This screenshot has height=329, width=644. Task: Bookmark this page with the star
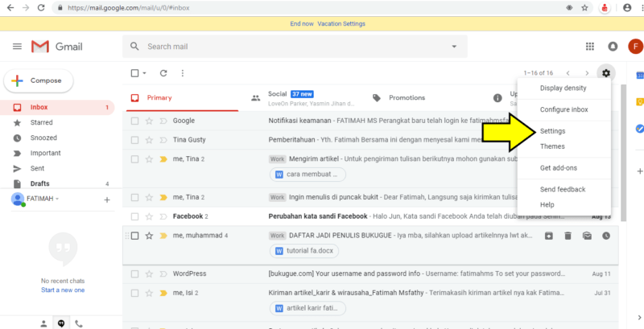(585, 7)
